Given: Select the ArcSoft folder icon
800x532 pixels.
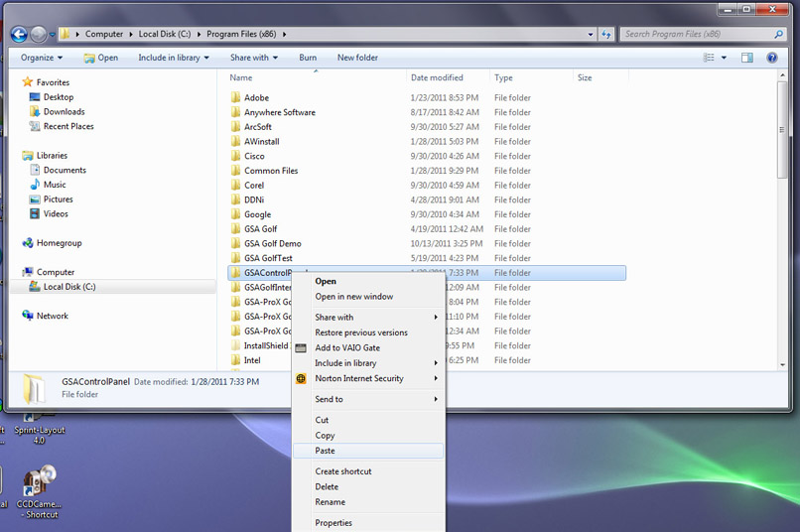Looking at the screenshot, I should coord(235,126).
